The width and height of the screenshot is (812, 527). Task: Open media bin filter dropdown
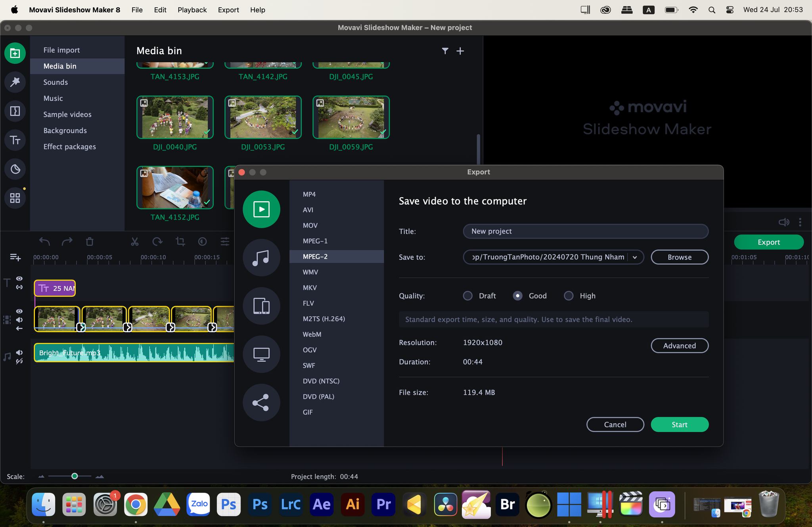tap(445, 51)
